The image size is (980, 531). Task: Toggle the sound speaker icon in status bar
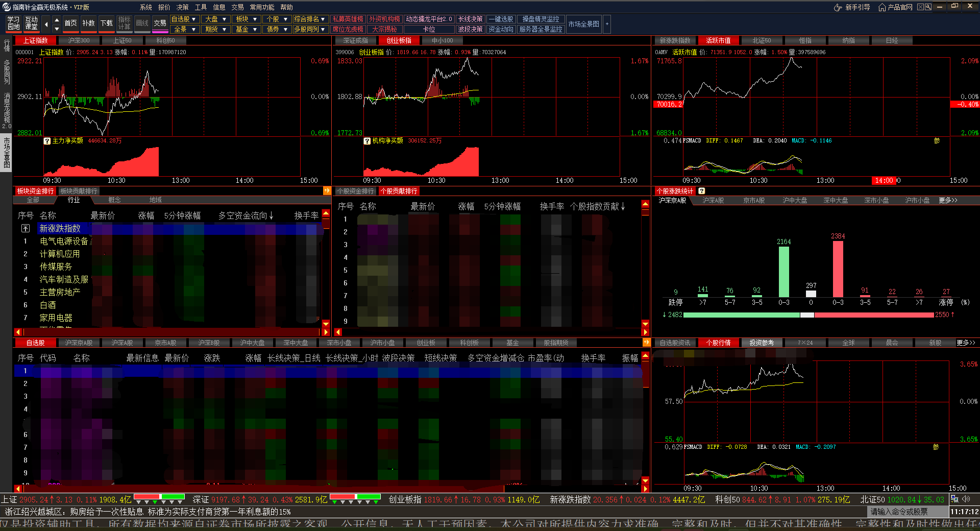click(x=966, y=499)
